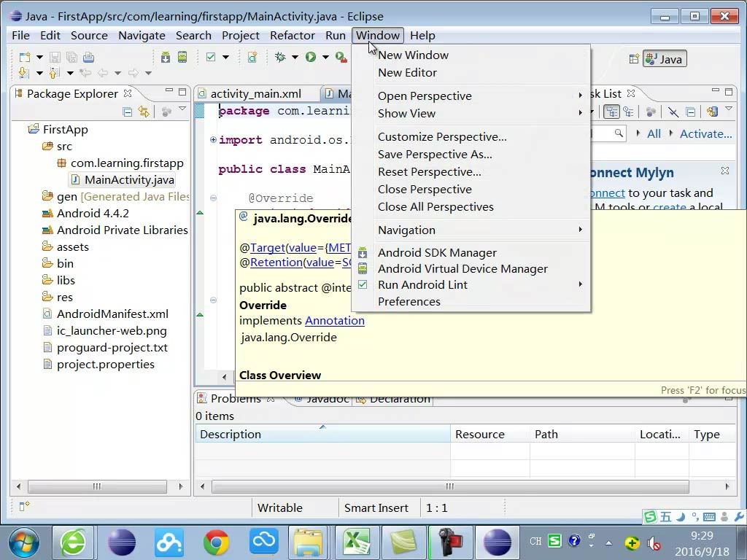Click the Next Annotation toolbar icon
The width and height of the screenshot is (747, 560).
pos(23,73)
